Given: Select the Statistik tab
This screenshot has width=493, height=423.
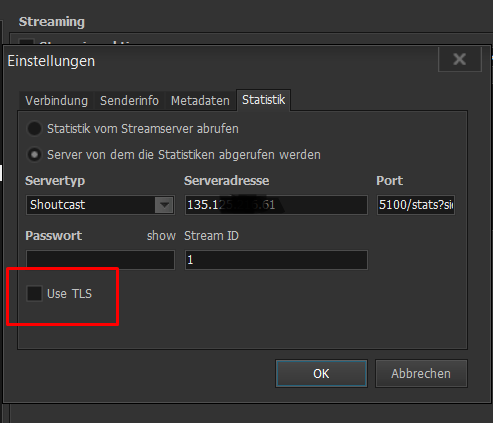Looking at the screenshot, I should point(263,100).
